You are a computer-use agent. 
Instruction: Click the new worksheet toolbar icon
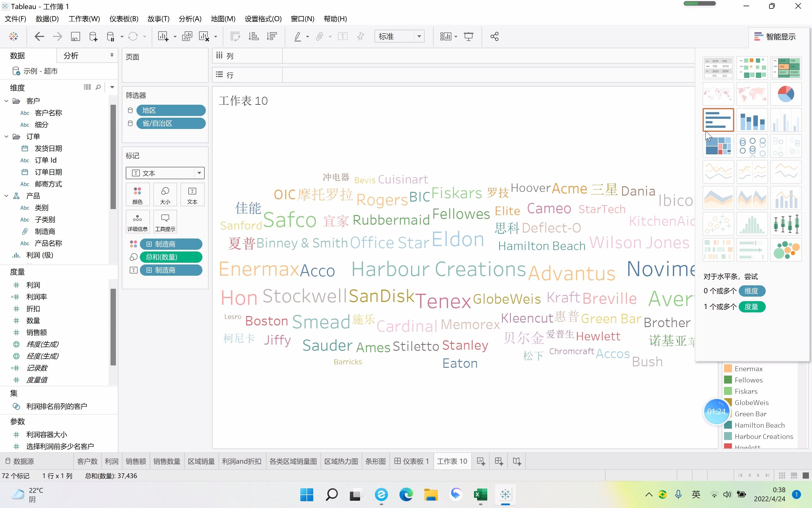pos(163,36)
